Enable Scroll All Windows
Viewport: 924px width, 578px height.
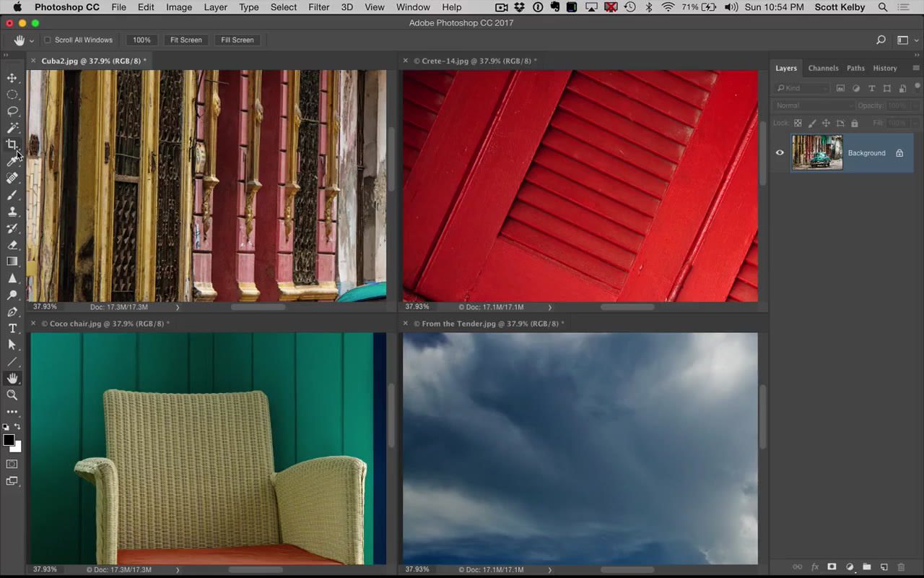click(x=47, y=40)
